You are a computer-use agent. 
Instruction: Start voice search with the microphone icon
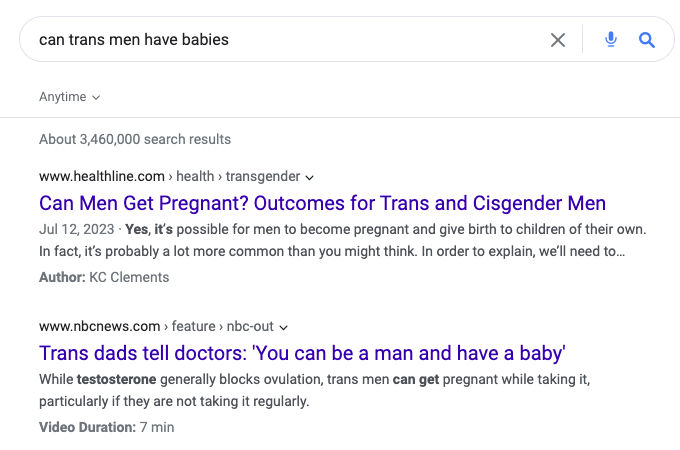[611, 39]
